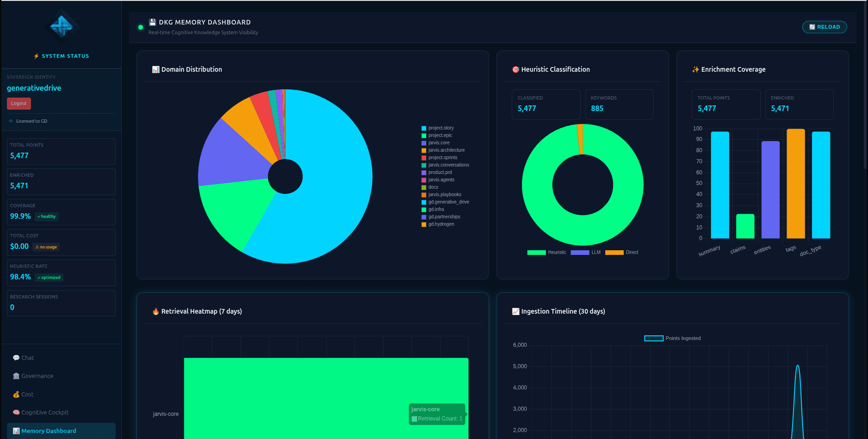Toggle Points Ingested legend in timeline
Viewport: 868px width, 439px height.
[x=672, y=339]
